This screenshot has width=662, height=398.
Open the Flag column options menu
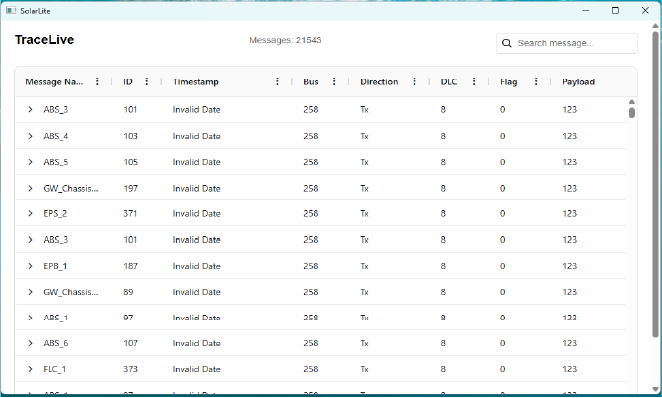pyautogui.click(x=536, y=81)
